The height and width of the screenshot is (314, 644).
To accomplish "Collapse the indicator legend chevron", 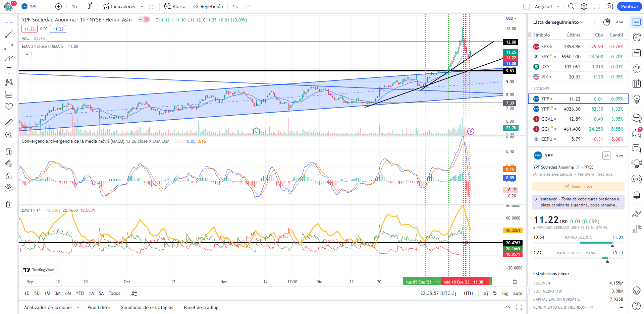I will (26, 55).
